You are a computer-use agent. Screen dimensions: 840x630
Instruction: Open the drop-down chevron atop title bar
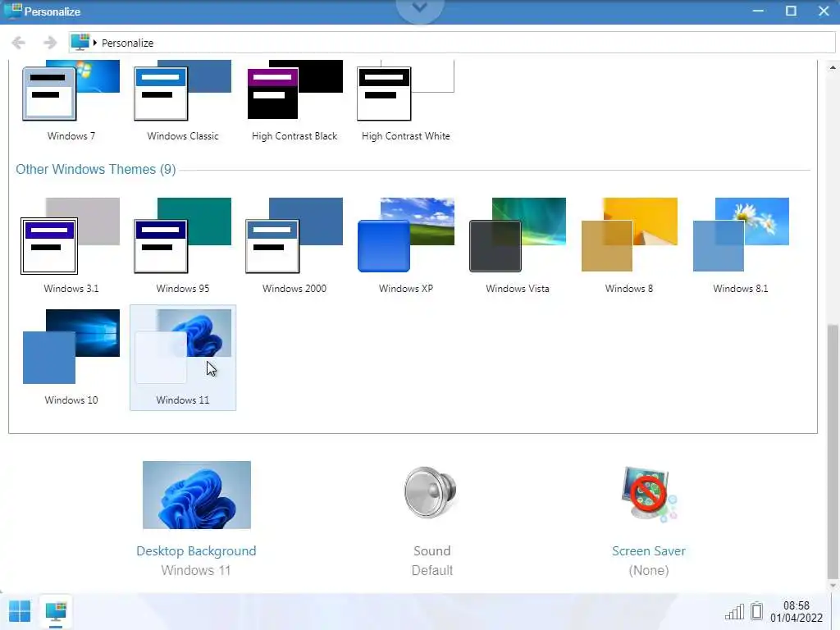(x=419, y=8)
